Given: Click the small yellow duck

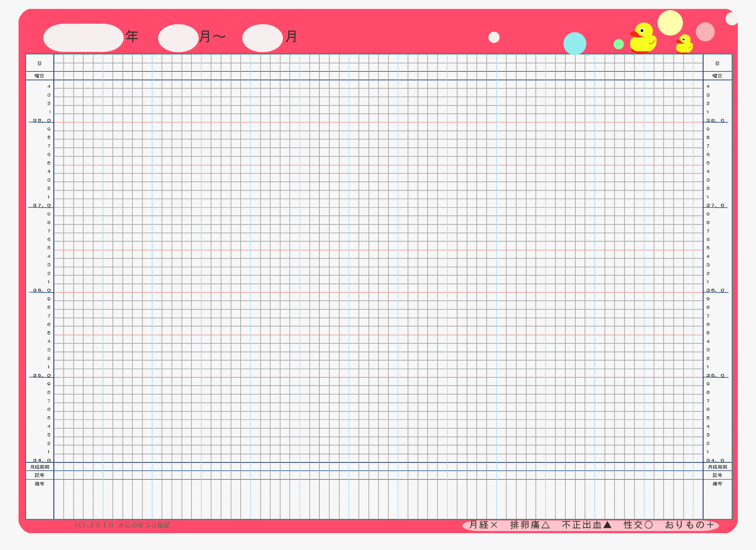Looking at the screenshot, I should [684, 44].
